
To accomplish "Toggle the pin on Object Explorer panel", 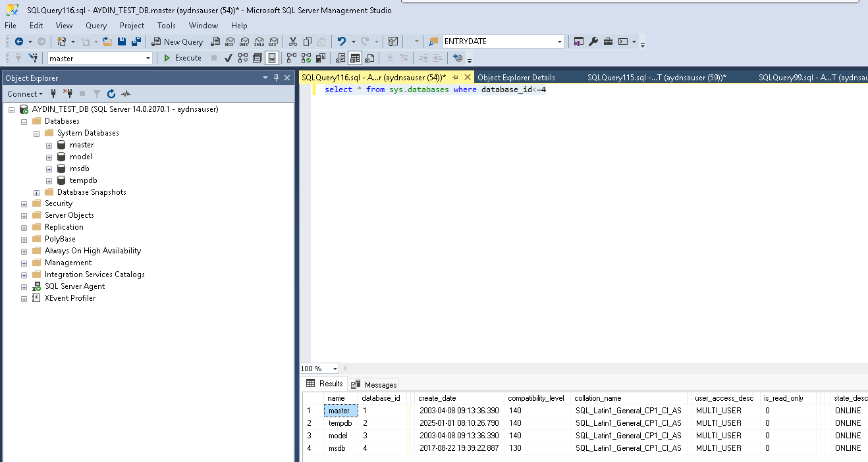I will tap(276, 78).
